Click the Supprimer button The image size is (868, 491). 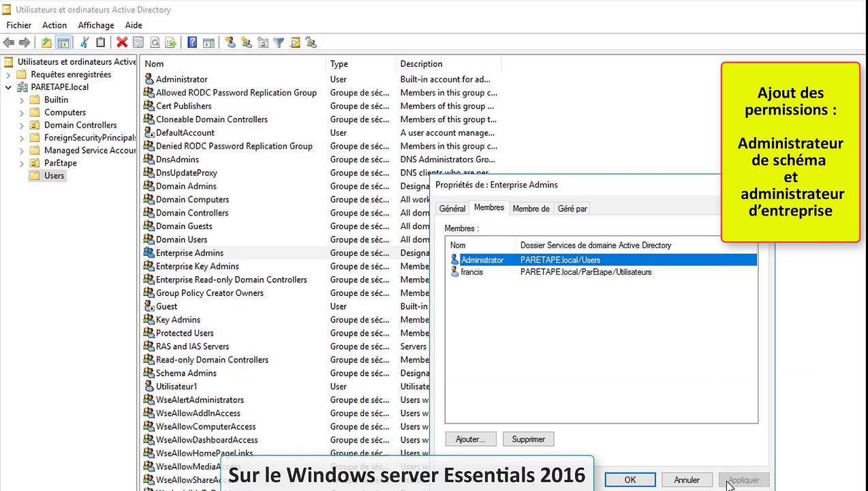coord(528,439)
